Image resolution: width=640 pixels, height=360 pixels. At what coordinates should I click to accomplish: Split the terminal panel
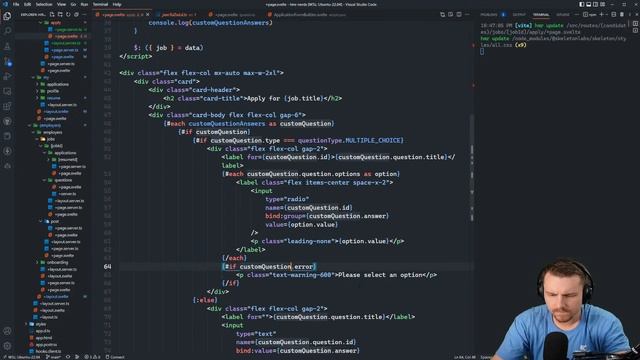coord(613,14)
